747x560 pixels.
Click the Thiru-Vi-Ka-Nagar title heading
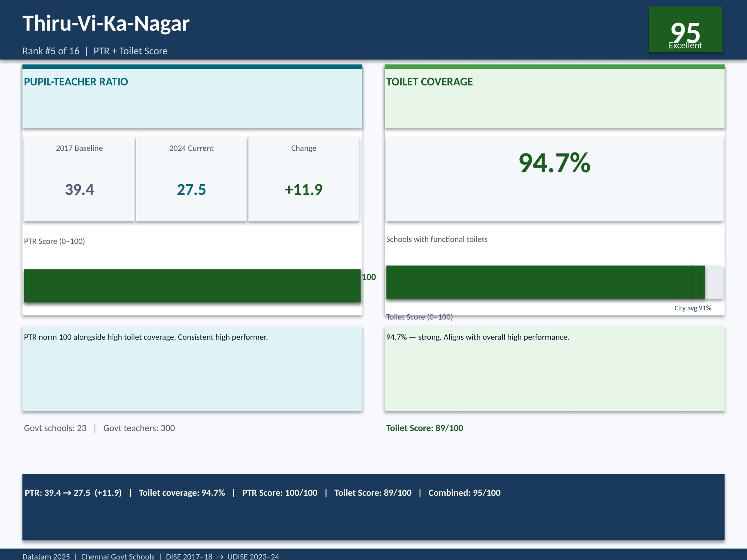[106, 24]
